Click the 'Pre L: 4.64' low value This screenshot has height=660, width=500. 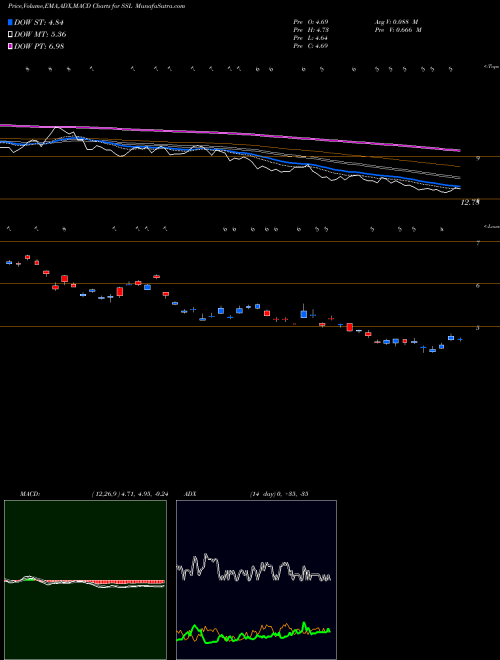tap(311, 38)
